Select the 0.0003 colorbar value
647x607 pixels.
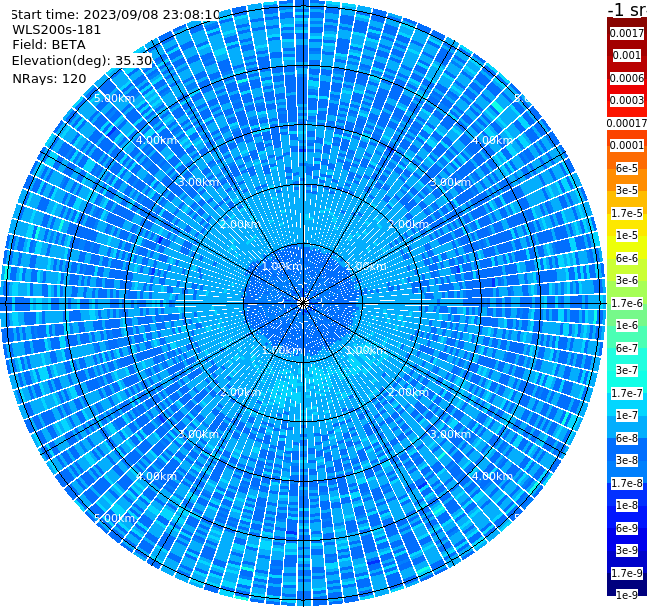coord(627,100)
